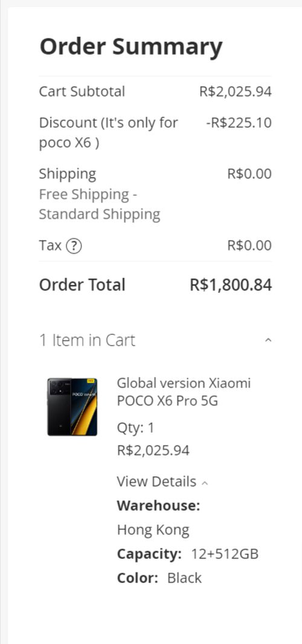The image size is (302, 644).
Task: Click the Tax help question mark icon
Action: [74, 246]
